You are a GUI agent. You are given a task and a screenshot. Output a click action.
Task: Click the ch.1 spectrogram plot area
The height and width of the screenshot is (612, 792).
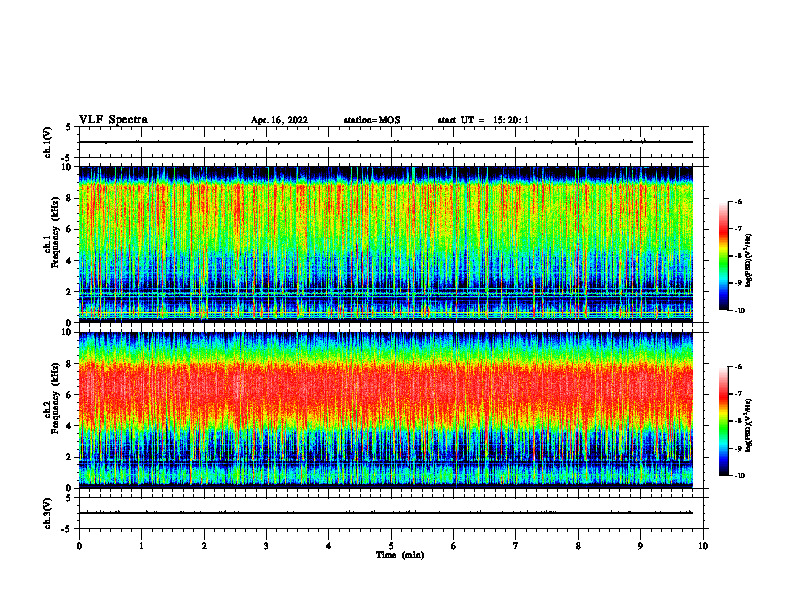pyautogui.click(x=386, y=244)
